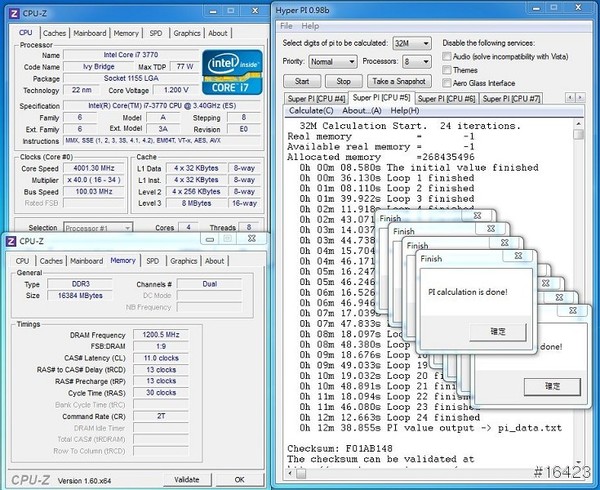The image size is (600, 490).
Task: Open the File menu in Hyper PI
Action: (287, 26)
